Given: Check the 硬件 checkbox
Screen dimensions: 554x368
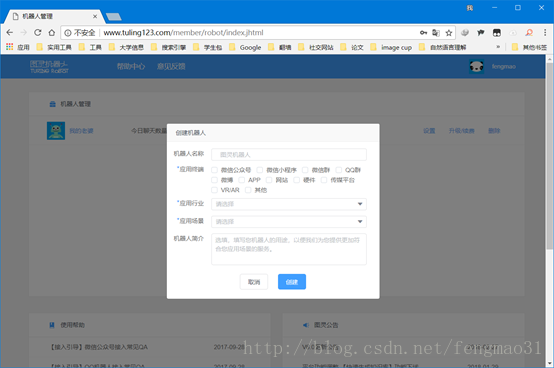Looking at the screenshot, I should 296,180.
